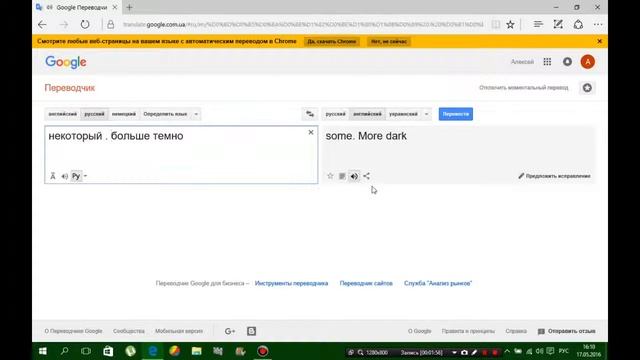Open the Google apps grid

[x=547, y=62]
